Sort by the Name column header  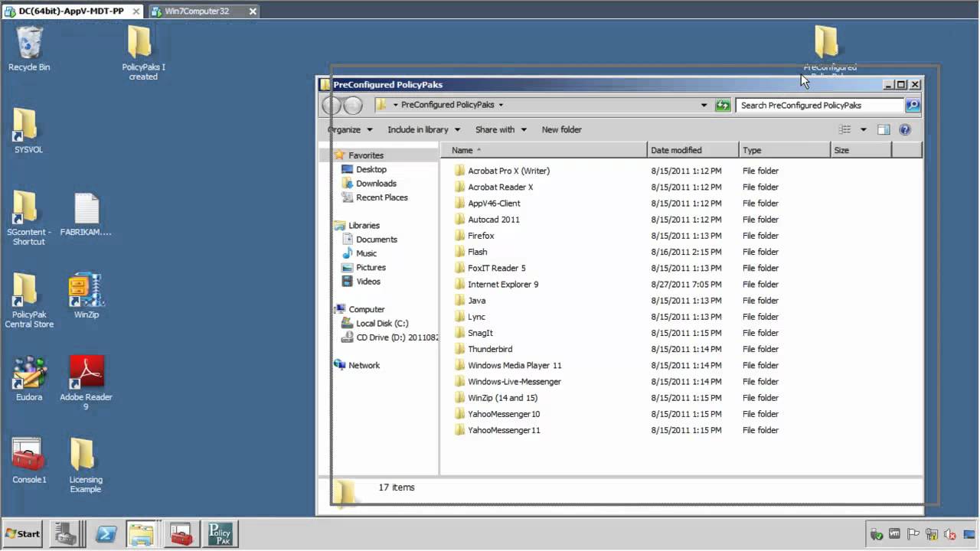pyautogui.click(x=544, y=150)
